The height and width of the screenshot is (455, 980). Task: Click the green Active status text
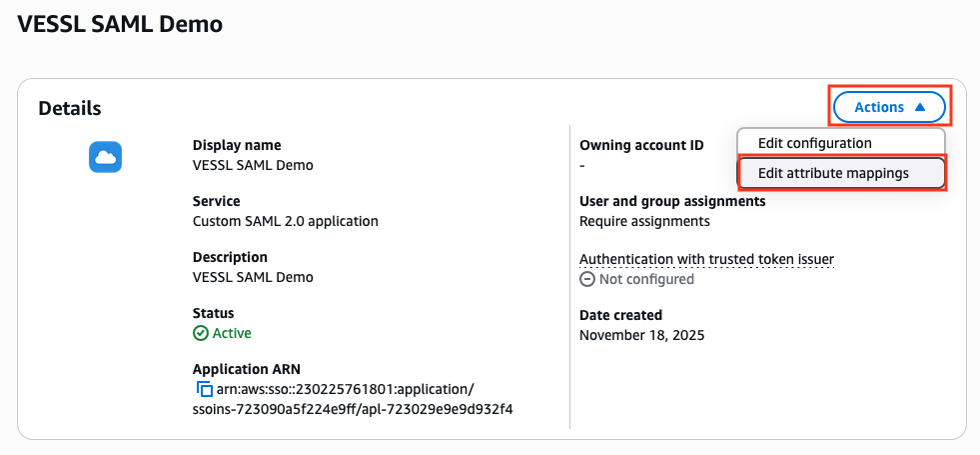232,333
